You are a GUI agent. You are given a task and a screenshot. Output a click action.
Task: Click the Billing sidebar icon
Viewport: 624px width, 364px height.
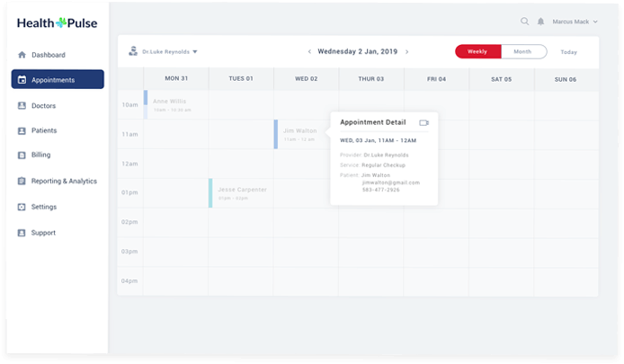tap(22, 155)
